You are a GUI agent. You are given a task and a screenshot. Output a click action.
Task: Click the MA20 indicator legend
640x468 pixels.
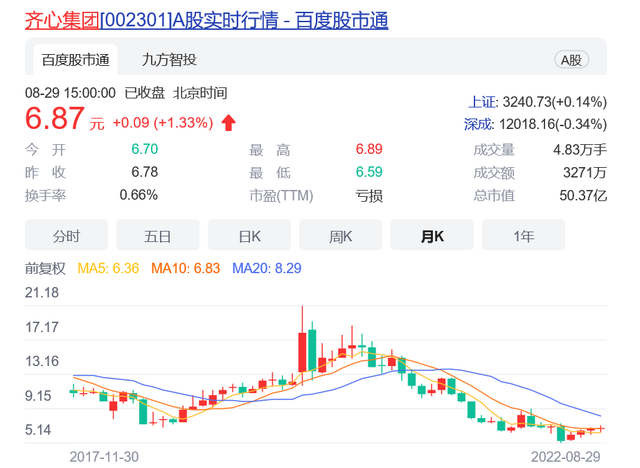[x=266, y=268]
